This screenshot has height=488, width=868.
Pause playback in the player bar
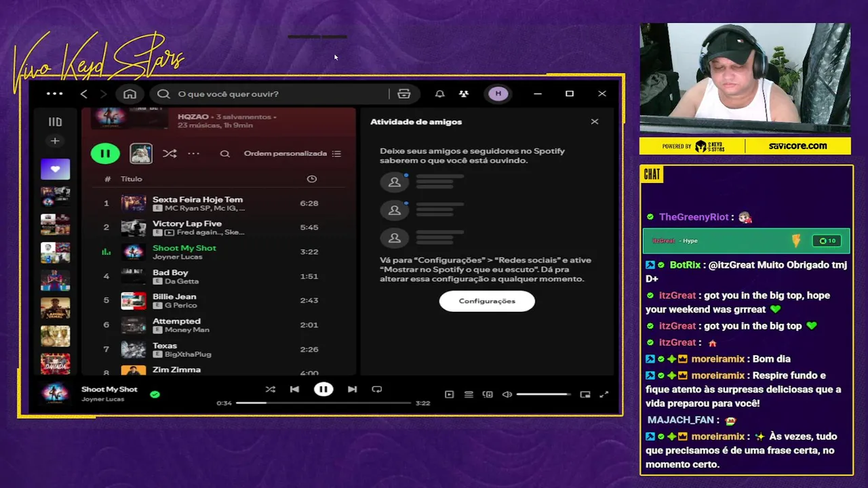pos(323,389)
